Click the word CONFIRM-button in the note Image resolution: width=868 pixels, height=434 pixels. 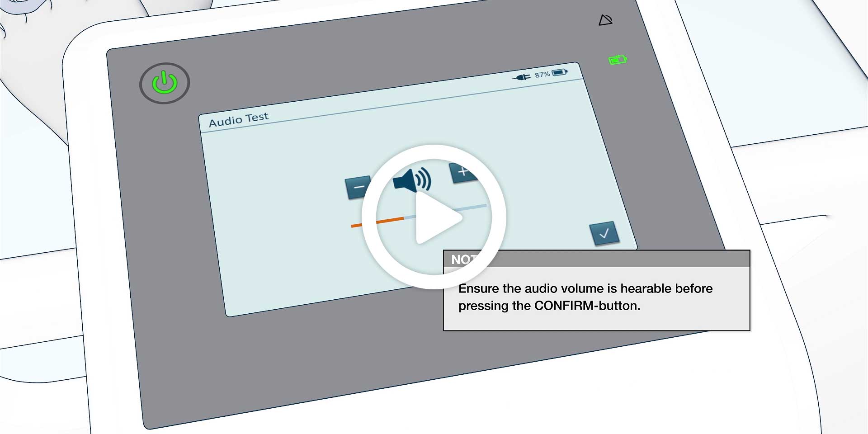[587, 306]
